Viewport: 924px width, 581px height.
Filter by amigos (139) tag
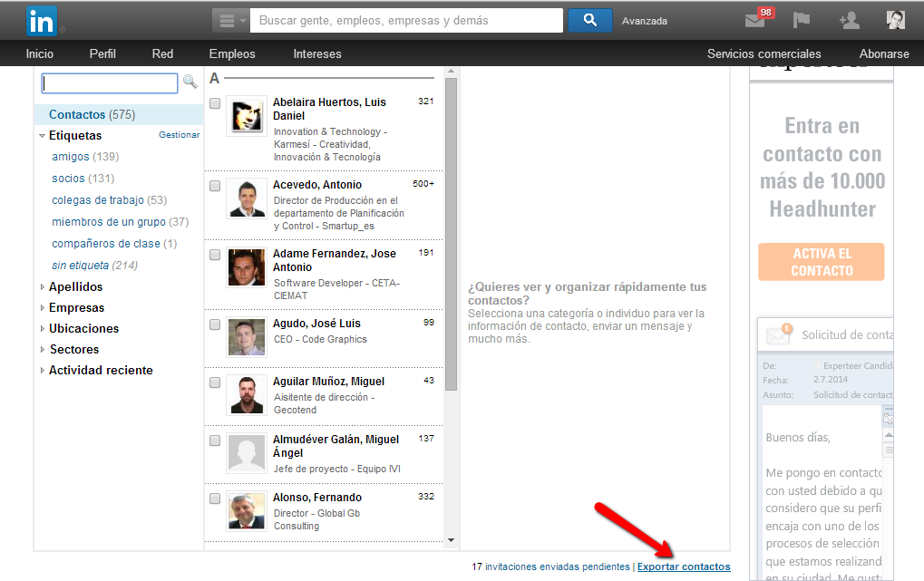(85, 157)
